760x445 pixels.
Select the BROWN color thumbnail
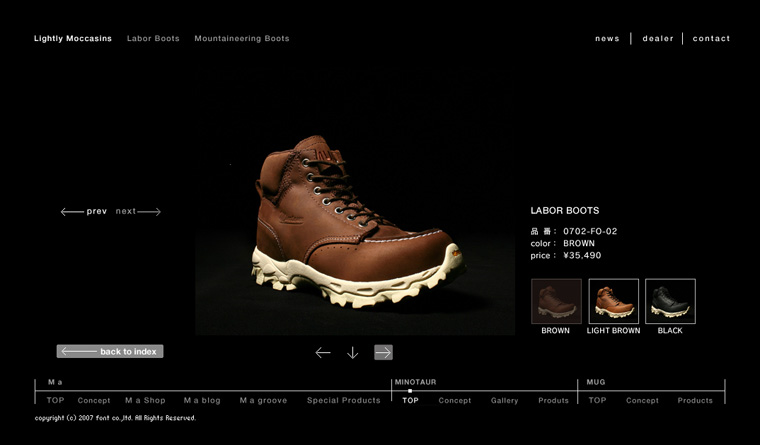(x=556, y=302)
